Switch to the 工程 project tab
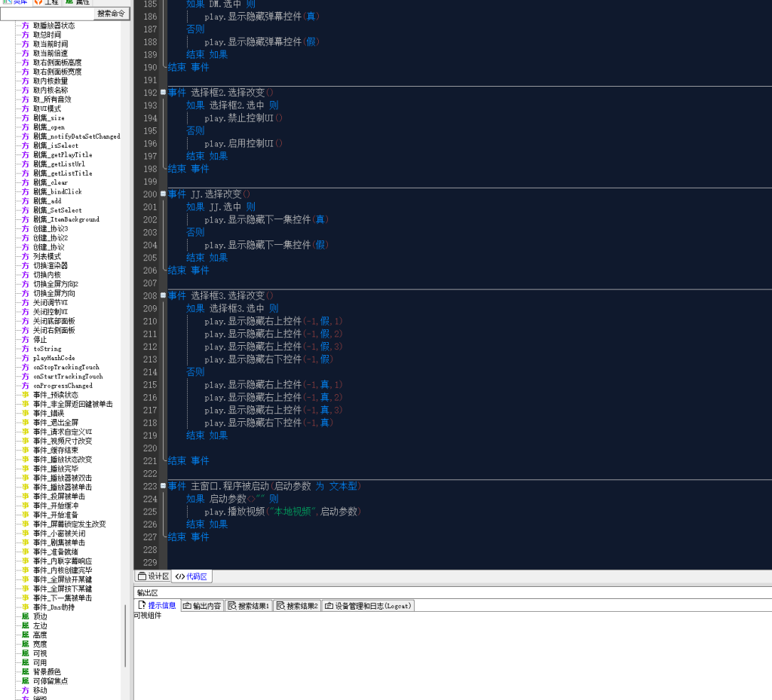Image resolution: width=772 pixels, height=700 pixels. (47, 2)
